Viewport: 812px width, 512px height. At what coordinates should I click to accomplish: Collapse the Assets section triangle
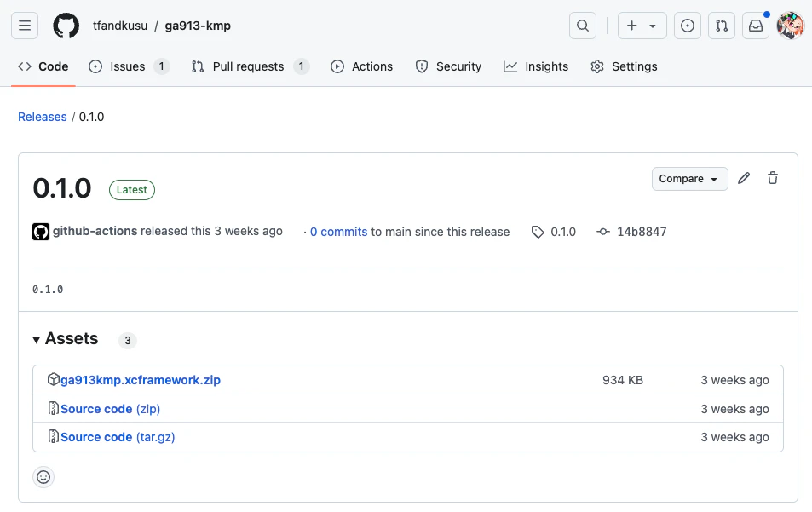pyautogui.click(x=37, y=340)
